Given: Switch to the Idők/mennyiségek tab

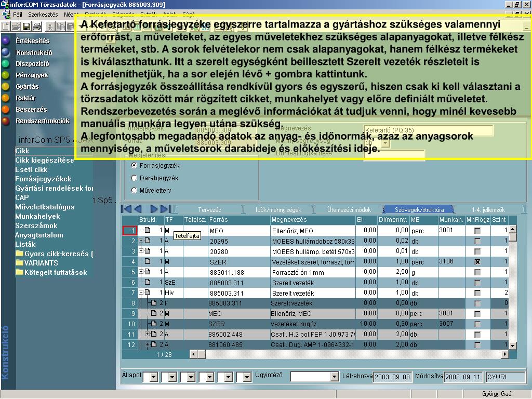Looking at the screenshot, I should click(x=278, y=210).
